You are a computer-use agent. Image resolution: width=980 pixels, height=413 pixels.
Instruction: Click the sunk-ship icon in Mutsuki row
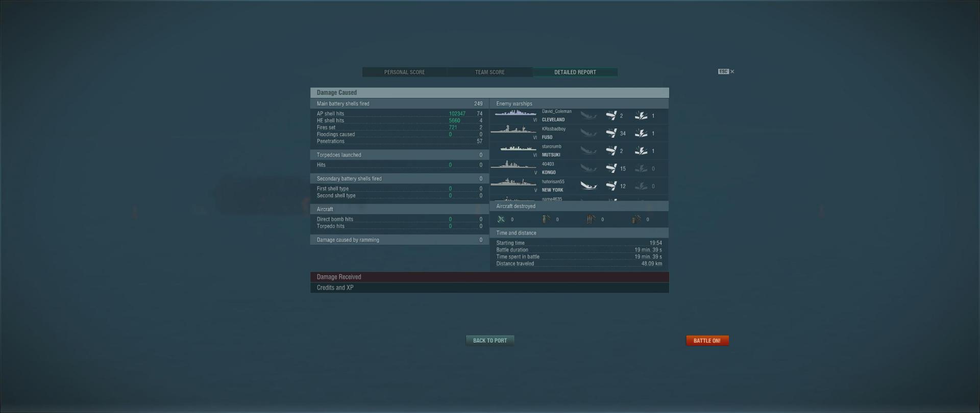(589, 151)
